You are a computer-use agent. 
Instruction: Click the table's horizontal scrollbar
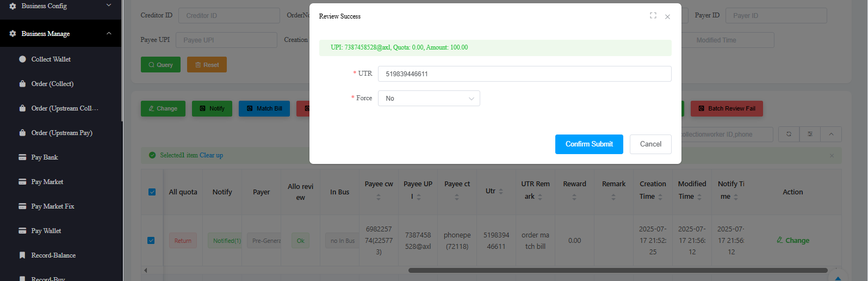coord(617,270)
